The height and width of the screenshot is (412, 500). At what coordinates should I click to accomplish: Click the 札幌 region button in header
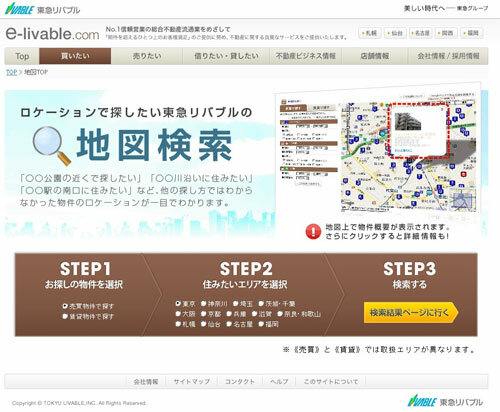coord(370,33)
